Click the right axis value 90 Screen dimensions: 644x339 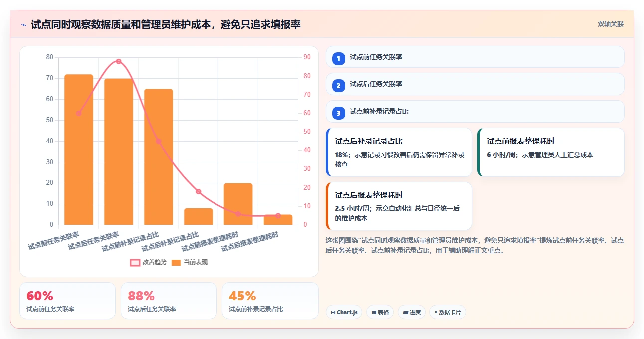tap(307, 57)
